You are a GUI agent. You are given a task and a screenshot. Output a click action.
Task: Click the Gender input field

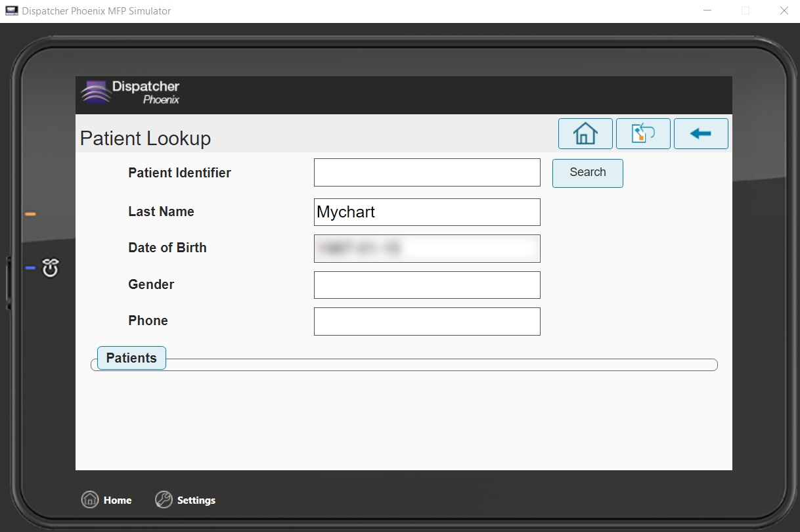tap(427, 285)
